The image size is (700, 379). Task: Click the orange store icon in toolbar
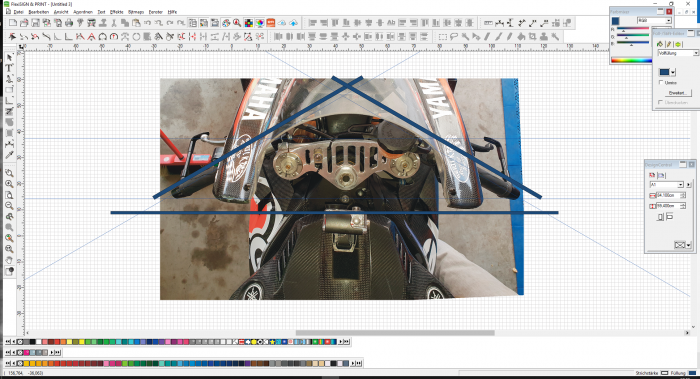(271, 23)
